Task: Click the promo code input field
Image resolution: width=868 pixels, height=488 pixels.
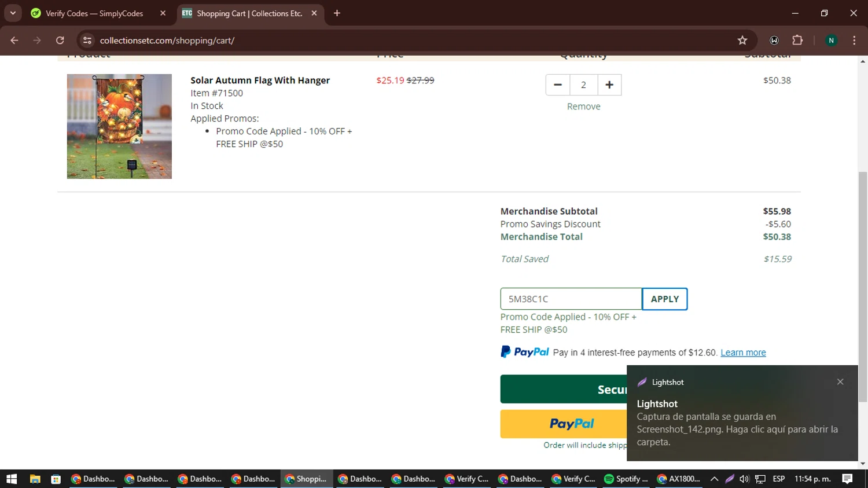Action: (571, 299)
